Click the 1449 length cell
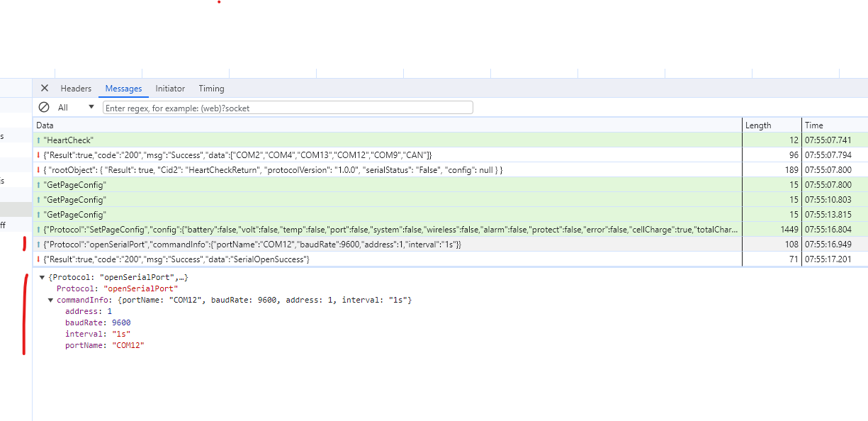The width and height of the screenshot is (868, 421). (x=772, y=230)
